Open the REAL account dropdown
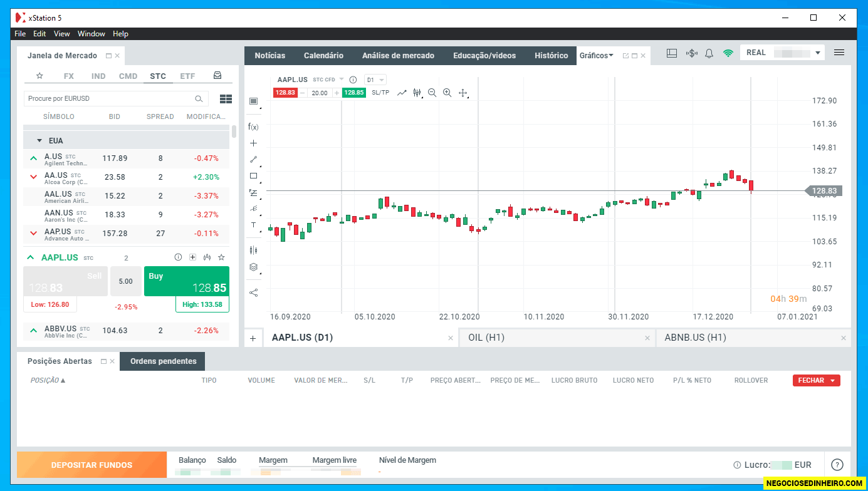Screen dimensions: 868x491 782,53
